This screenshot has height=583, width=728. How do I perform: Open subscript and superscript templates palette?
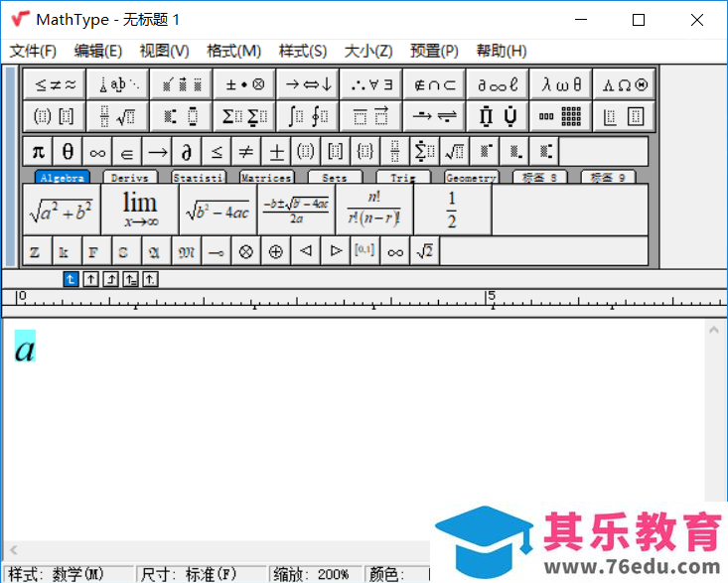(x=182, y=116)
